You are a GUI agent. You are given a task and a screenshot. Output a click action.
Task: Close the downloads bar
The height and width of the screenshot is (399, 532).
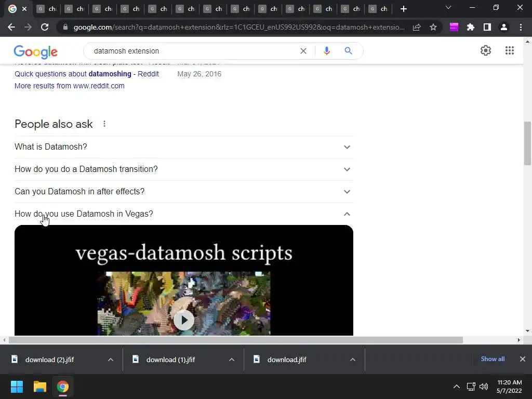523,359
